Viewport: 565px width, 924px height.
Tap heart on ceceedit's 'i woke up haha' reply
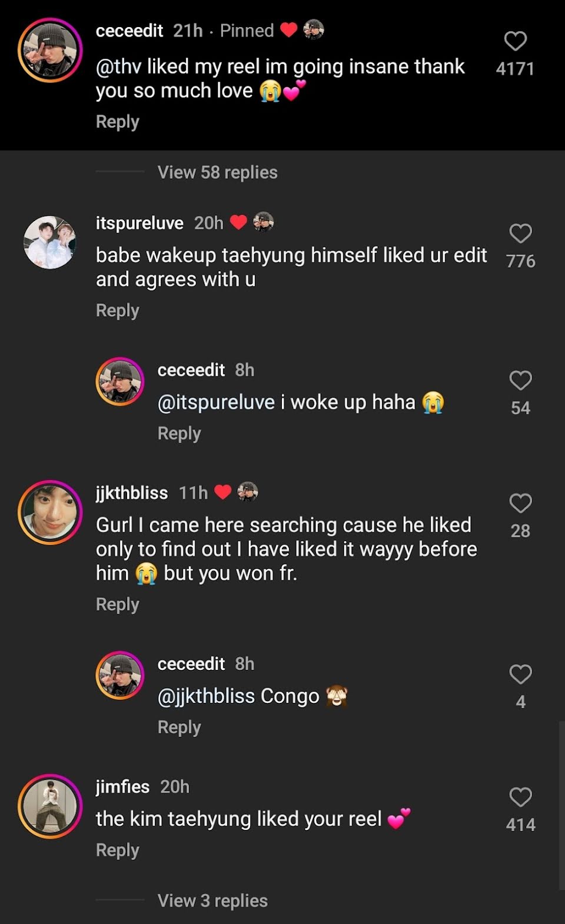click(520, 381)
